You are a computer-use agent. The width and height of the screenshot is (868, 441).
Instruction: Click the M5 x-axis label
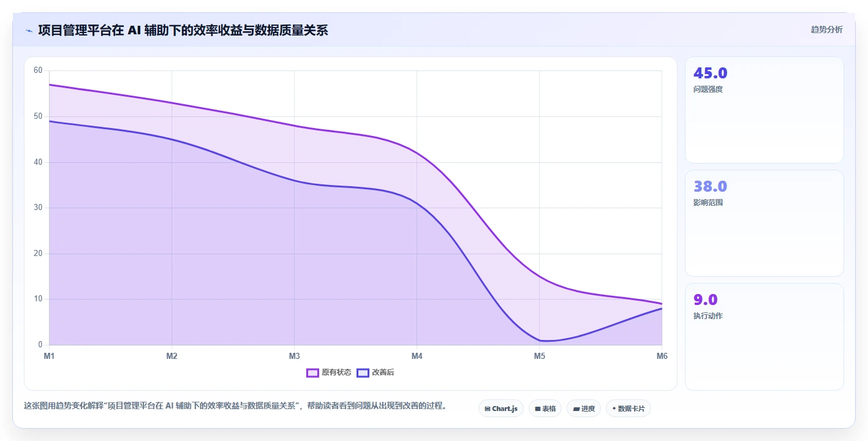click(x=539, y=356)
